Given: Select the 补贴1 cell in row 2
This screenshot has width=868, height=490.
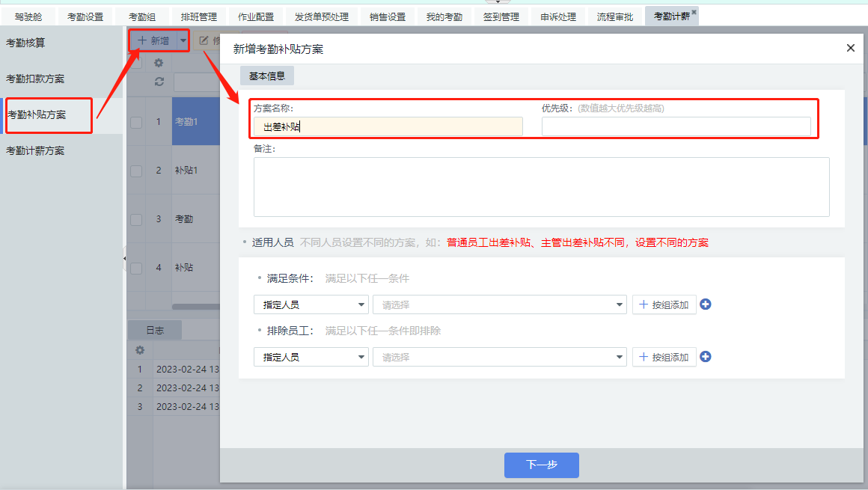Looking at the screenshot, I should [x=196, y=171].
